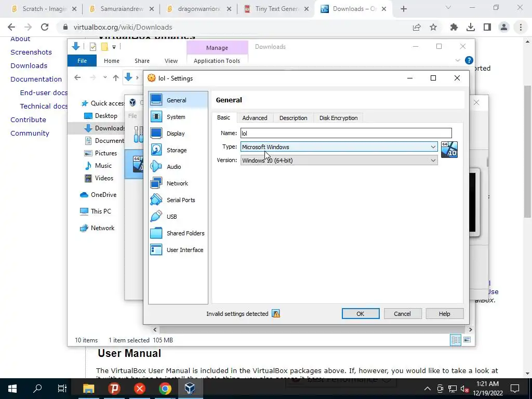
Task: Select General category in Settings sidebar
Action: pyautogui.click(x=178, y=100)
